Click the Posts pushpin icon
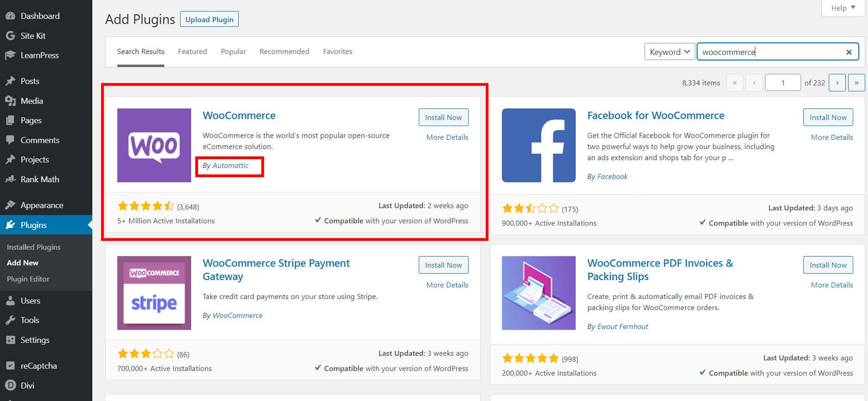 10,81
